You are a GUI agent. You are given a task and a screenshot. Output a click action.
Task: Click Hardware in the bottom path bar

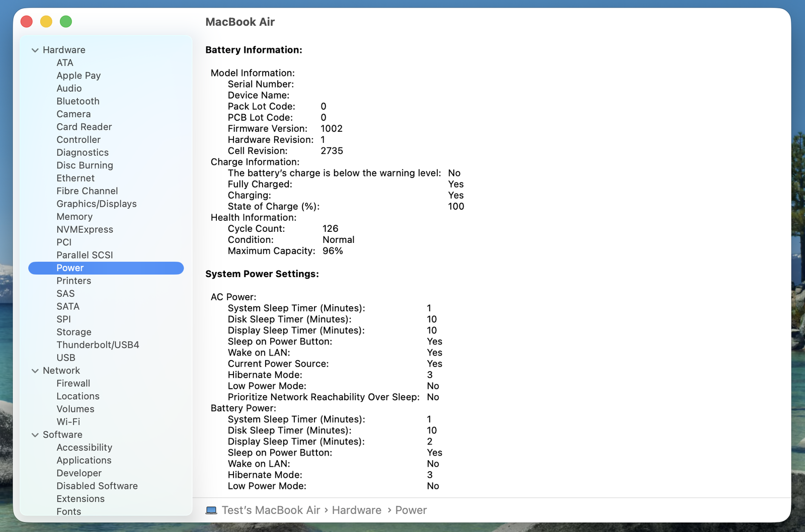(x=357, y=510)
